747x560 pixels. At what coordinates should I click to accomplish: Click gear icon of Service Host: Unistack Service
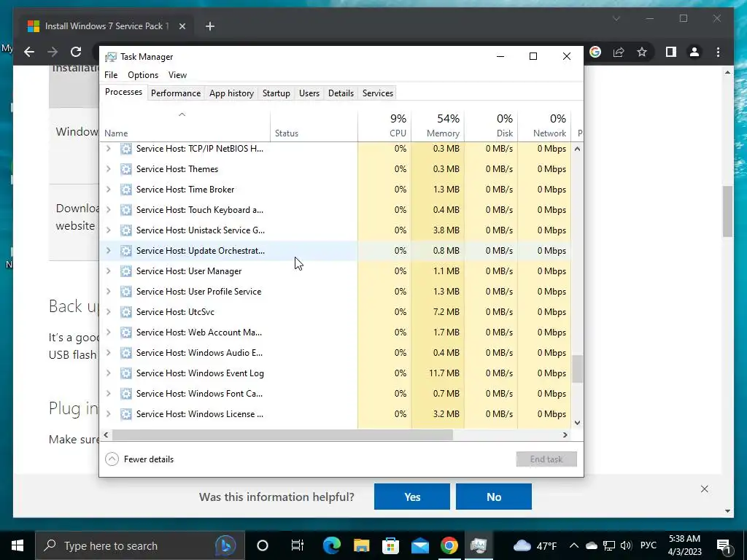(125, 230)
